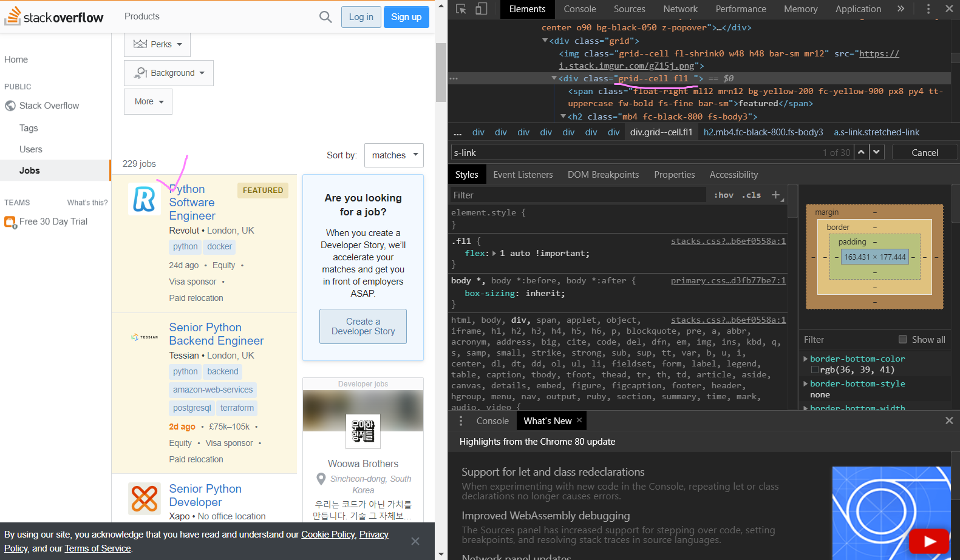Click the Stack Overflow globe icon in sidebar
The image size is (960, 560).
pyautogui.click(x=10, y=106)
